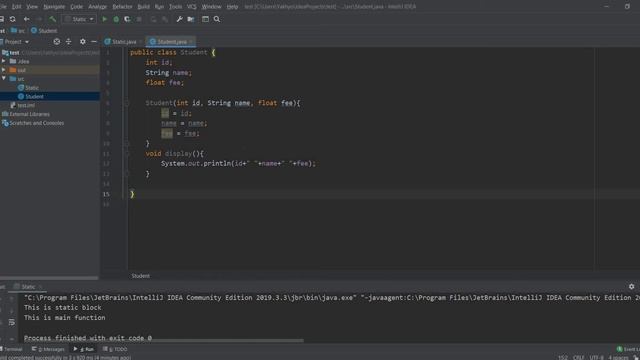The width and height of the screenshot is (640, 360).
Task: Click the horizontal scrollbar in Run console
Action: (x=163, y=340)
